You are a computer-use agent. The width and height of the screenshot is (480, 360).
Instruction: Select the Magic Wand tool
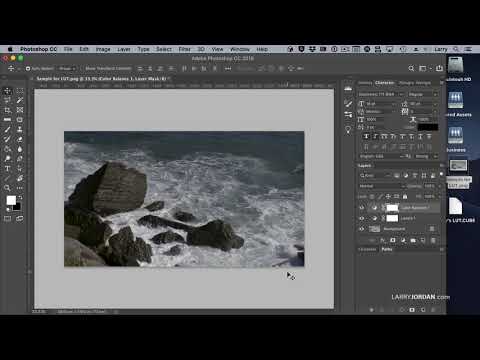[20, 100]
